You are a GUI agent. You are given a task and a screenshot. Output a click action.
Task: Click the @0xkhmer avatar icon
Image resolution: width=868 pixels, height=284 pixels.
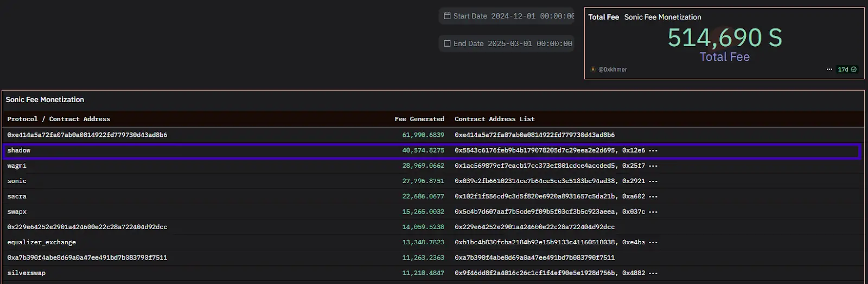(x=593, y=70)
